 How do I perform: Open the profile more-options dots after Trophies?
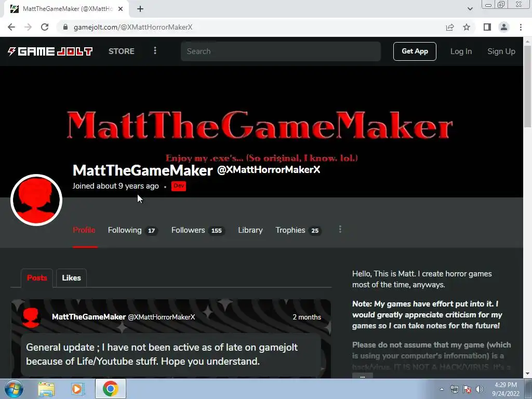340,230
